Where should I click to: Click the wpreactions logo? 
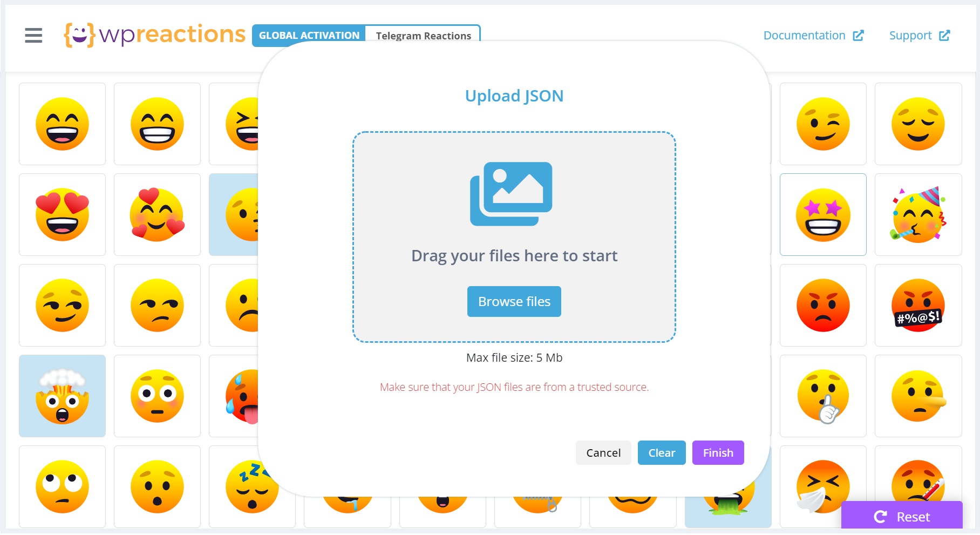tap(154, 35)
